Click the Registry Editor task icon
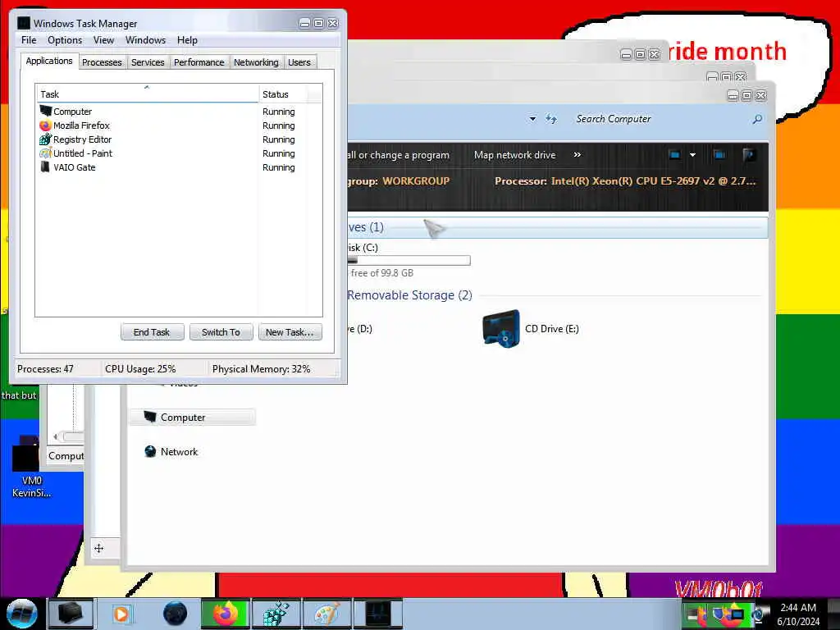 (46, 139)
